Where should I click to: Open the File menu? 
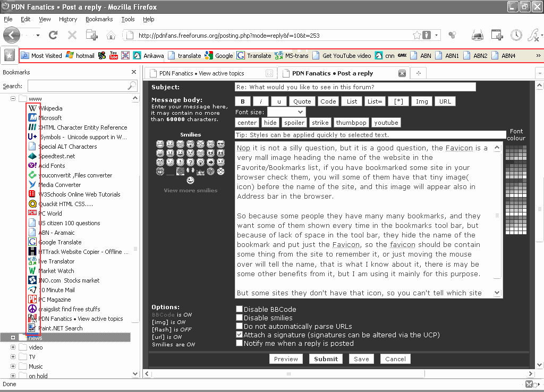pos(8,19)
